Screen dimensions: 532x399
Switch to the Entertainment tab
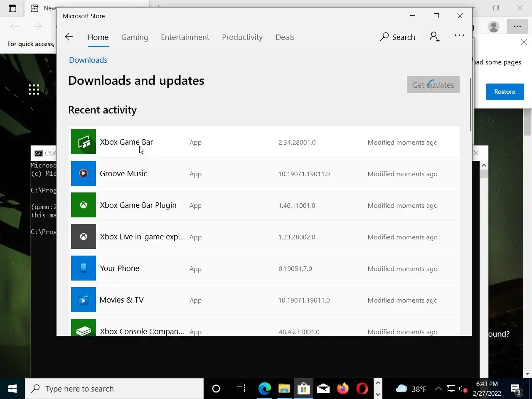pos(185,37)
